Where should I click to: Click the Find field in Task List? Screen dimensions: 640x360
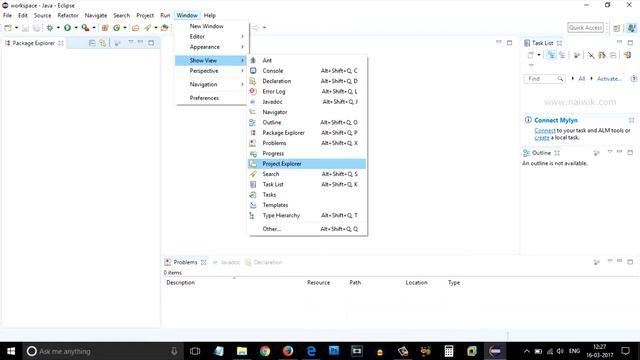coord(544,78)
